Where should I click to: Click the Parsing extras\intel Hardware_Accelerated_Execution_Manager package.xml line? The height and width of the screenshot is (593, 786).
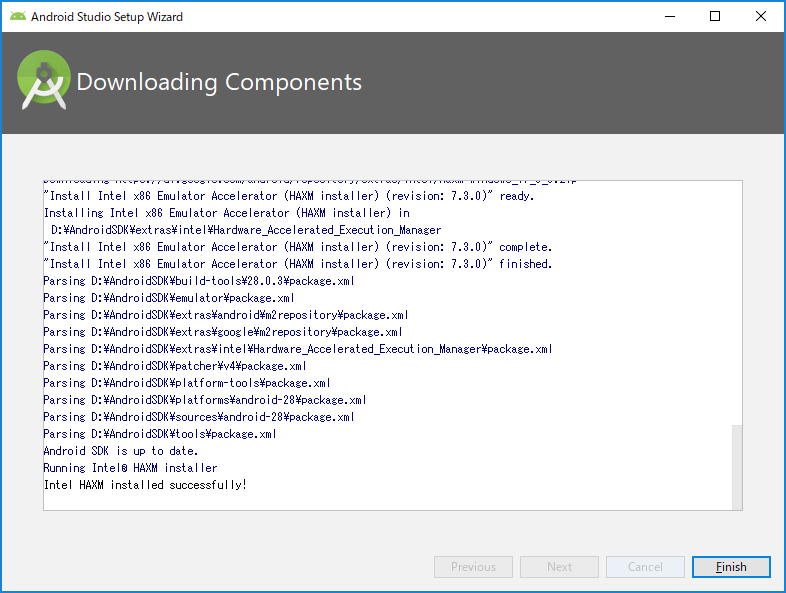coord(298,348)
